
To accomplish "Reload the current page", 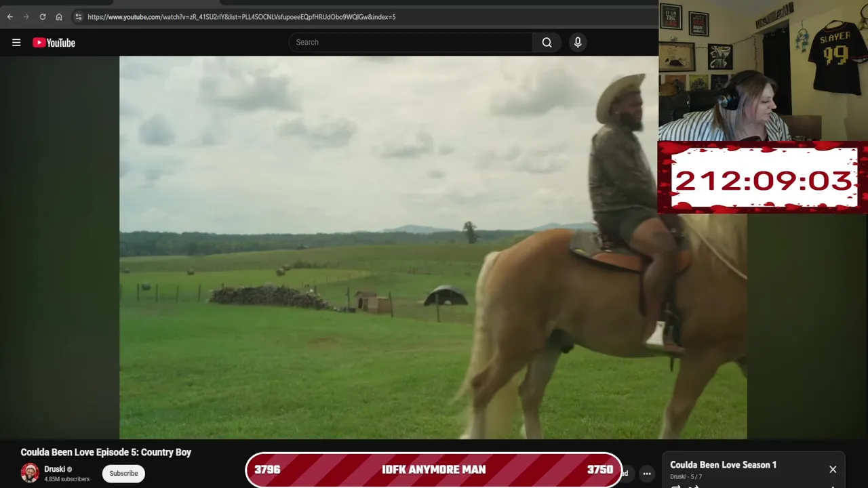I will pos(43,17).
